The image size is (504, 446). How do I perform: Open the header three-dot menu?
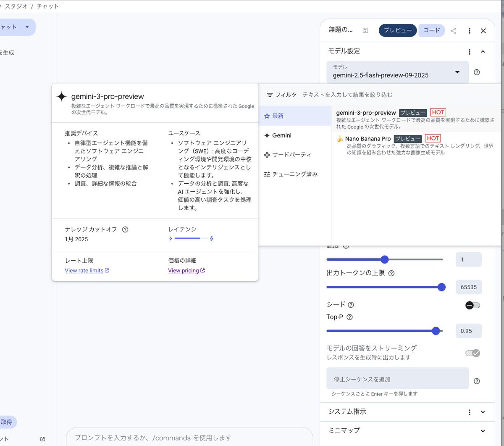[x=469, y=31]
